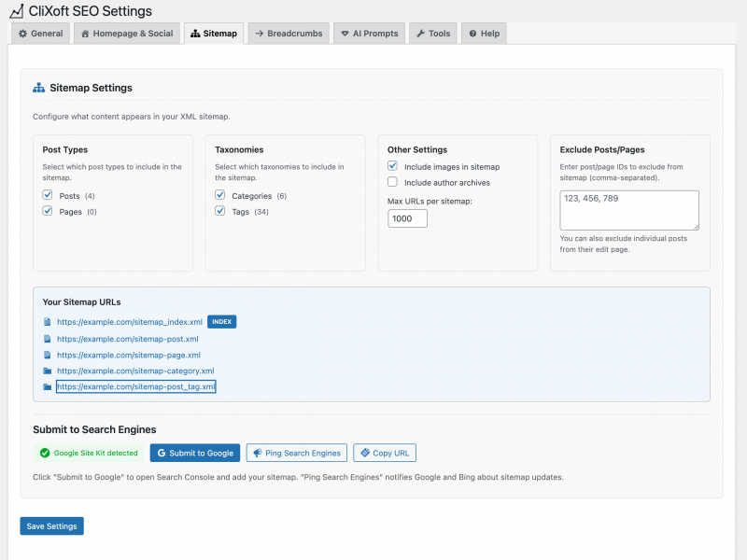Screen dimensions: 747x560
Task: Disable Include images in sitemap
Action: pyautogui.click(x=390, y=167)
